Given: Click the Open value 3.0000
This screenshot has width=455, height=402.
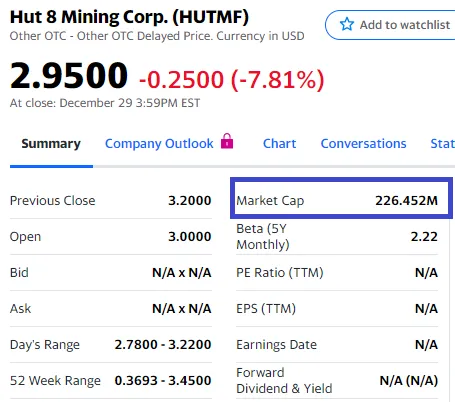Looking at the screenshot, I should [190, 237].
